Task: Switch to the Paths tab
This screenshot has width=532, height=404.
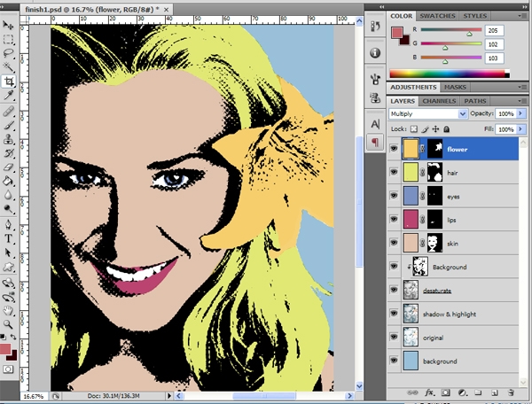Action: coord(474,101)
